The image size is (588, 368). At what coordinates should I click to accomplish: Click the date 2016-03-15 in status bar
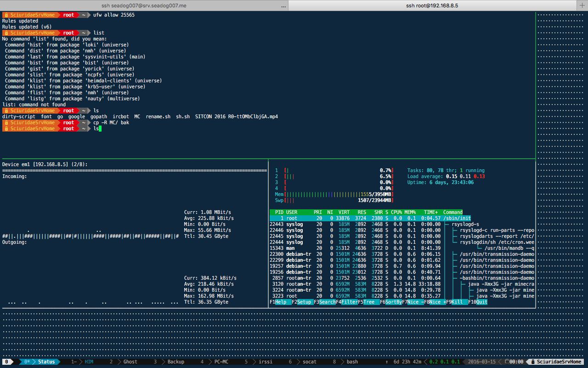pos(482,362)
